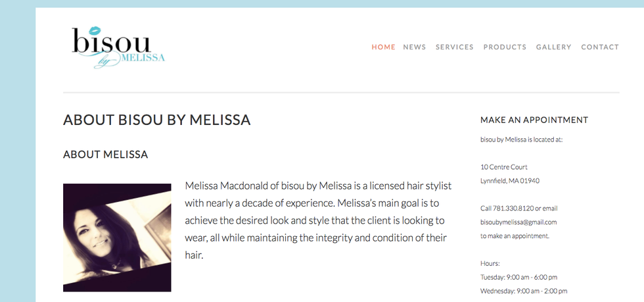
Task: Click the Tuesday hours entry
Action: [x=518, y=277]
